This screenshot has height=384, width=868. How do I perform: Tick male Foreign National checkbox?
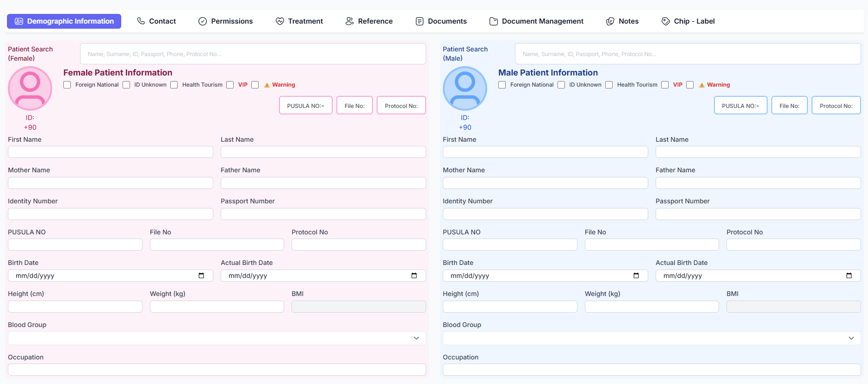pos(502,85)
